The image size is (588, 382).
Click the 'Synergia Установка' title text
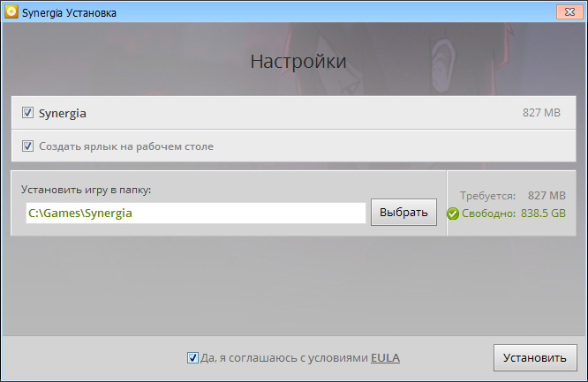(69, 12)
